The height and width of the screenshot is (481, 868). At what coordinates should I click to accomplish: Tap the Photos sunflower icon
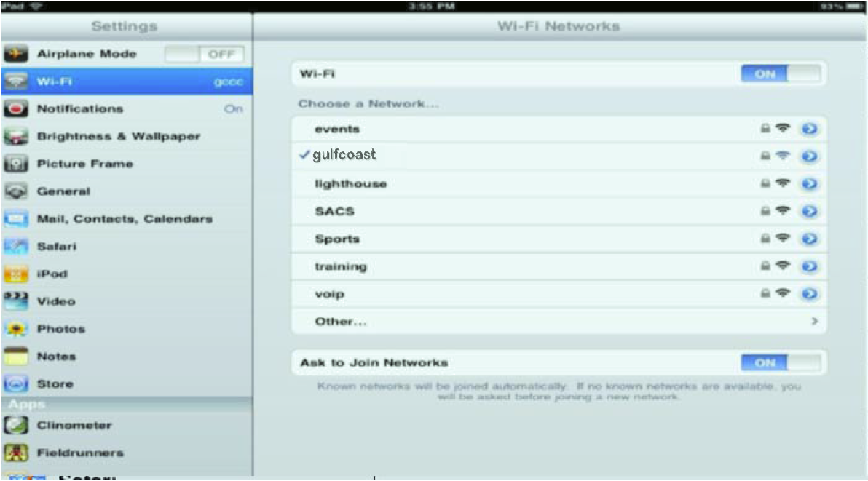15,329
